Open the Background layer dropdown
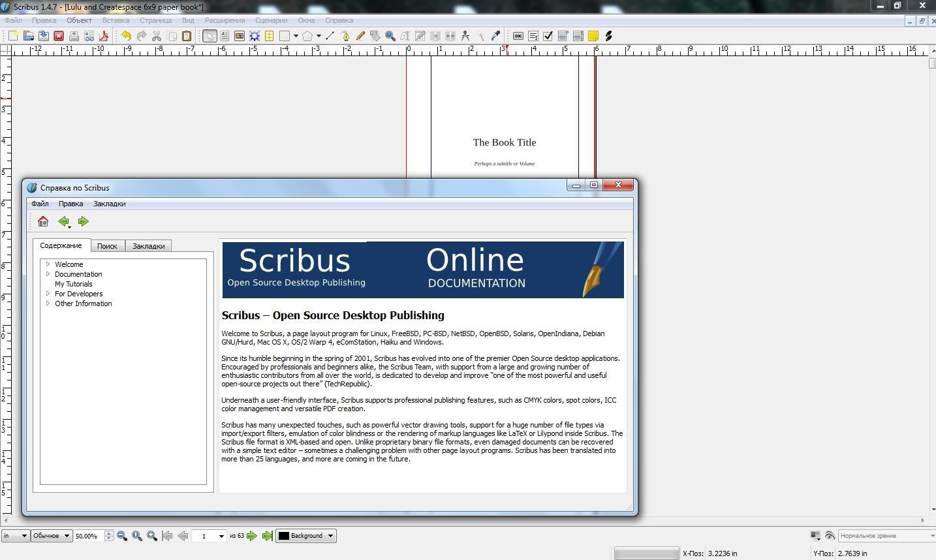This screenshot has height=560, width=936. tap(306, 536)
